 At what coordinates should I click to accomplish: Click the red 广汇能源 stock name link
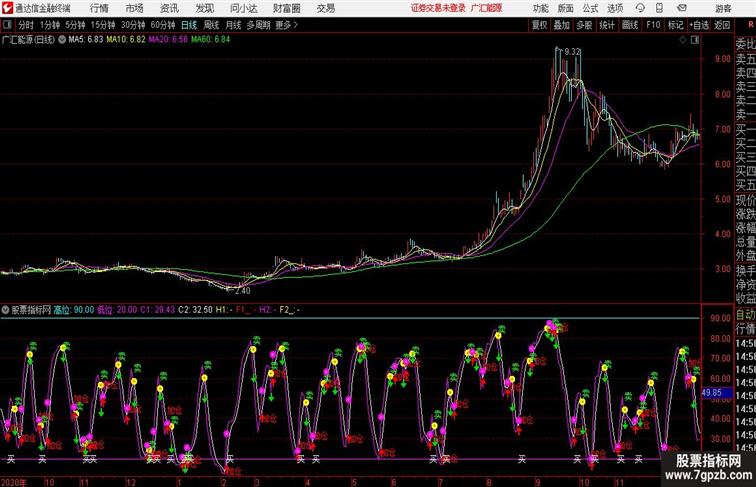[486, 8]
